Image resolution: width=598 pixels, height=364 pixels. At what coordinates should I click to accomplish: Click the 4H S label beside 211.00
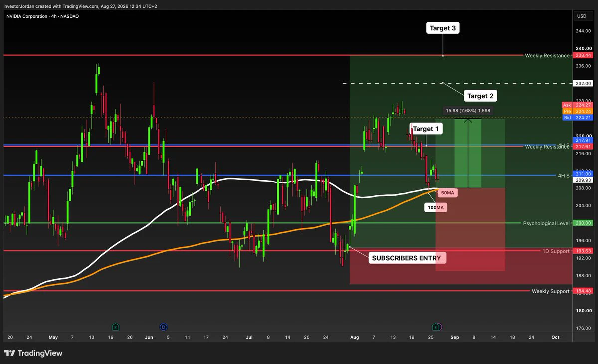(563, 176)
